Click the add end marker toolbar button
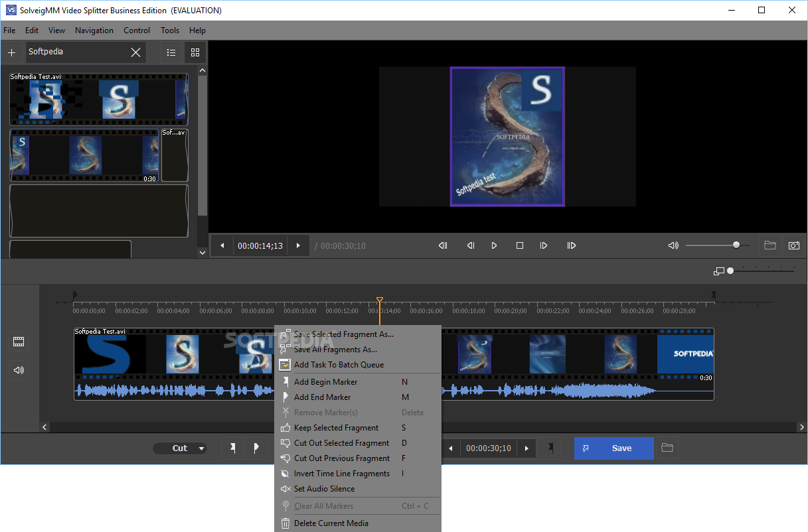 (x=256, y=448)
